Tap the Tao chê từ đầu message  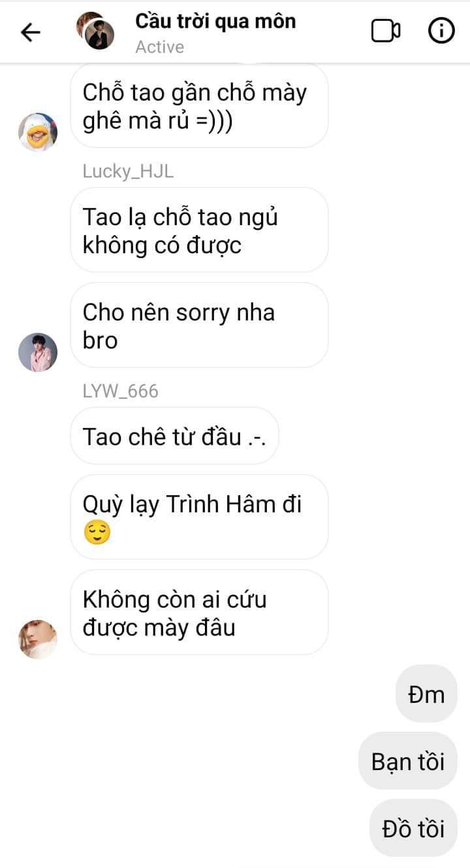tap(174, 436)
